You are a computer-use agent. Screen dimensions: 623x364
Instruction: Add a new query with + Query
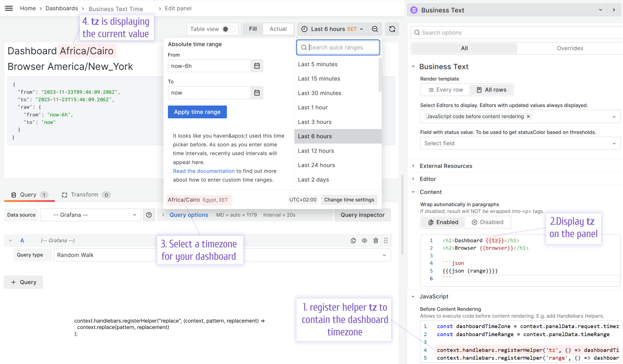(24, 282)
